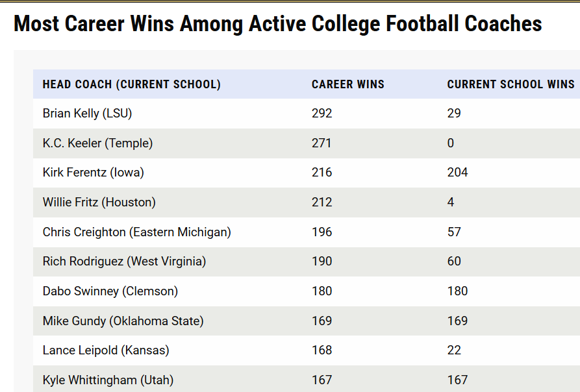Viewport: 580px width, 392px height.
Task: Click on Dabo Swinney (Clemson) entry
Action: [x=110, y=291]
